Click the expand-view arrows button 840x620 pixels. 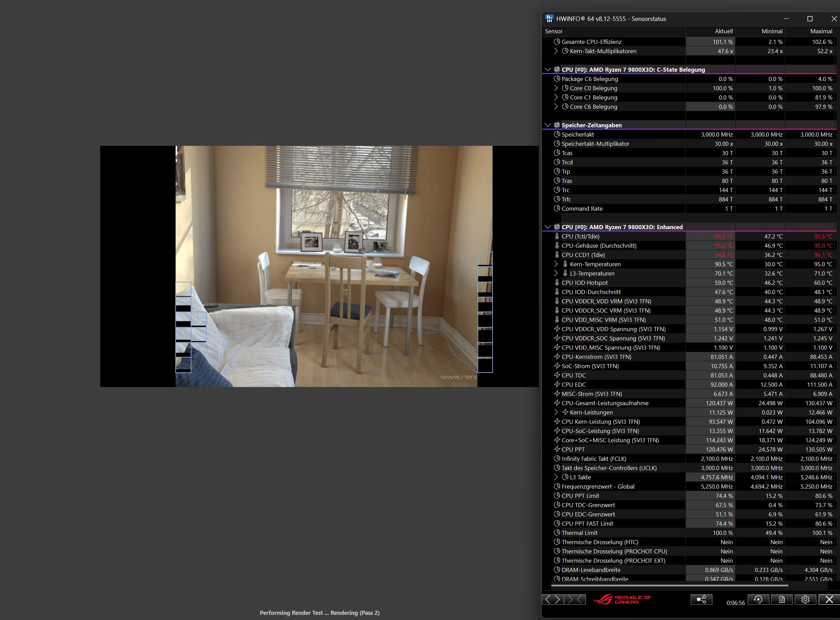(x=552, y=599)
